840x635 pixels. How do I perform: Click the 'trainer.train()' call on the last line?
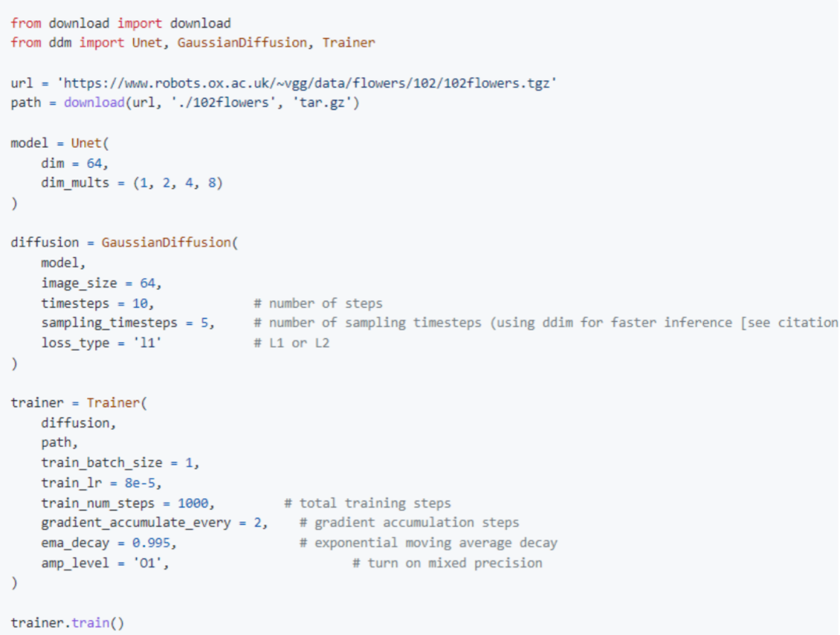click(67, 623)
